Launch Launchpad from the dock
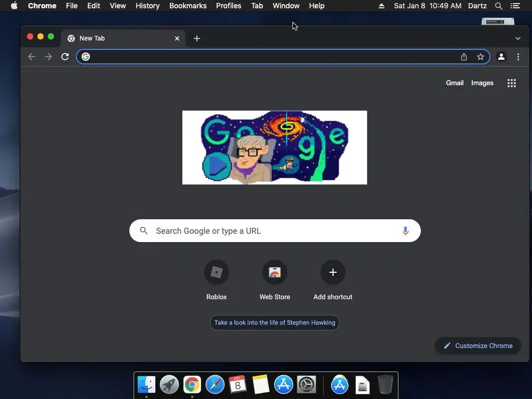This screenshot has width=532, height=399. 169,385
